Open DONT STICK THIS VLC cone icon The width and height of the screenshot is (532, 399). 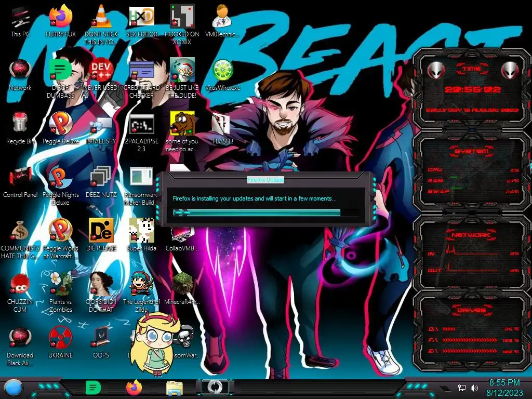tap(101, 17)
